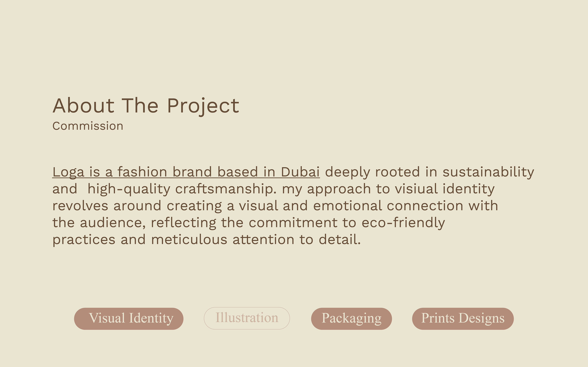Click the word Project in the heading
Viewport: 588px width, 367px height.
tap(203, 107)
